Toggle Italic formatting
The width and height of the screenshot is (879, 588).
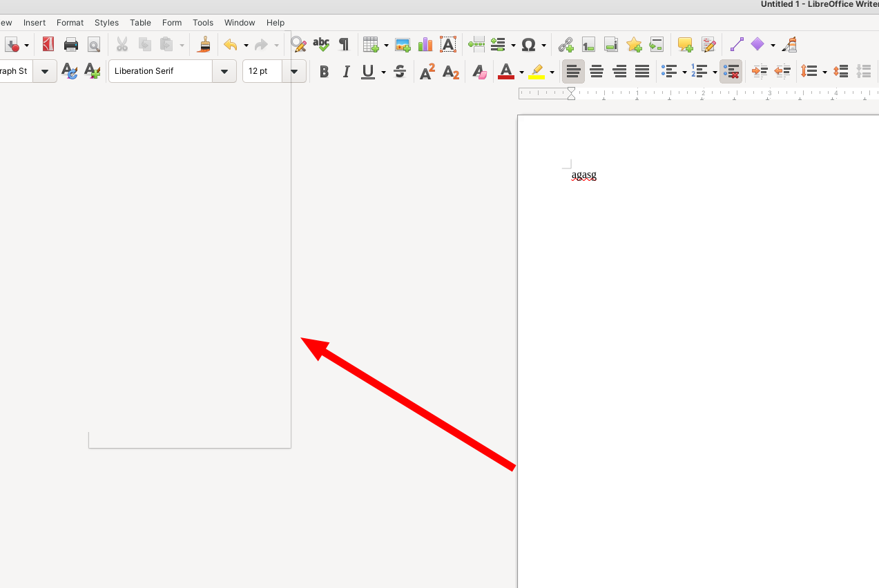(346, 71)
